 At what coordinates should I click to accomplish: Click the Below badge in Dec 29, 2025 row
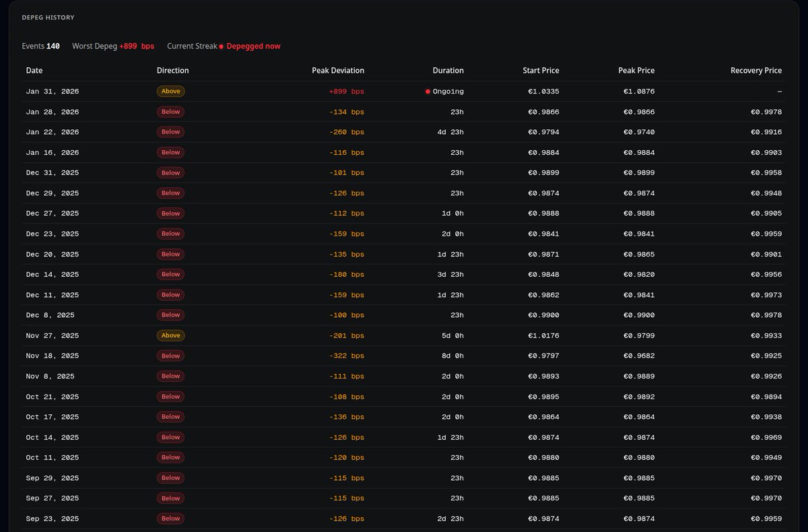click(170, 193)
